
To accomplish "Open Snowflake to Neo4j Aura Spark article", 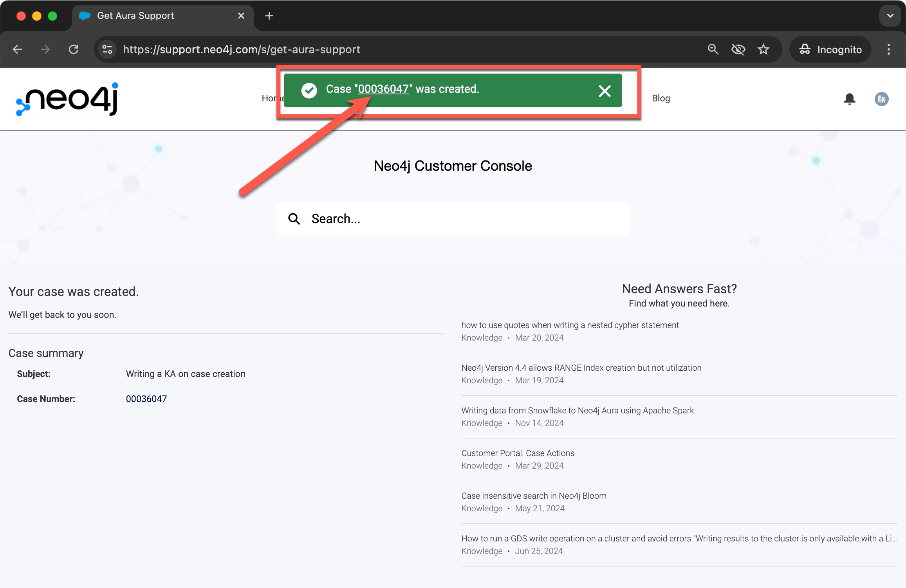I will tap(577, 411).
